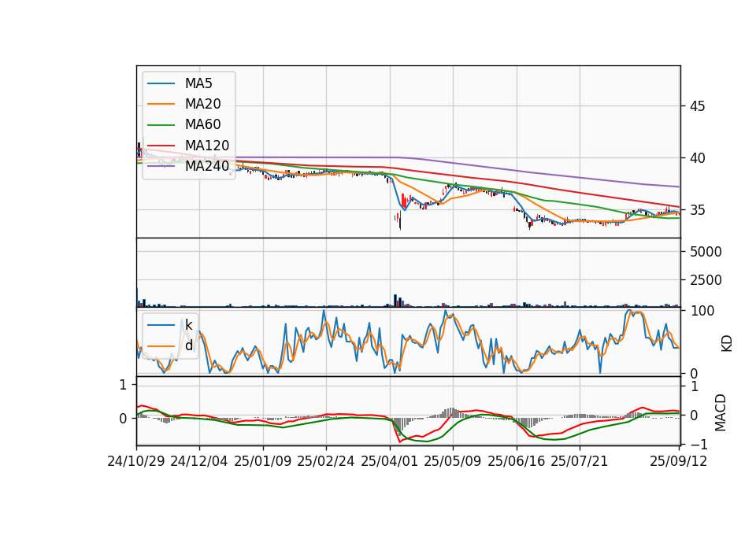The height and width of the screenshot is (543, 756).
Task: Click the green MA60 legend line sample
Action: click(161, 125)
